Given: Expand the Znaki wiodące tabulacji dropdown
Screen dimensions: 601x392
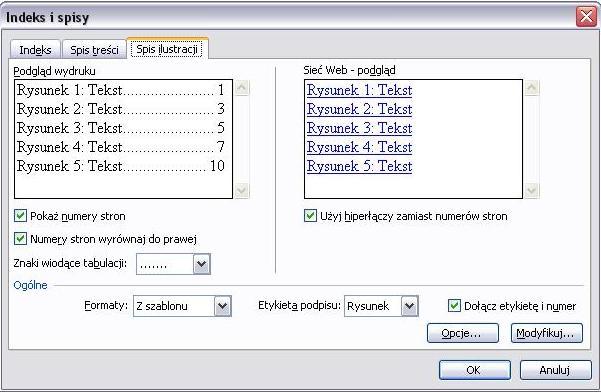Looking at the screenshot, I should [x=202, y=264].
